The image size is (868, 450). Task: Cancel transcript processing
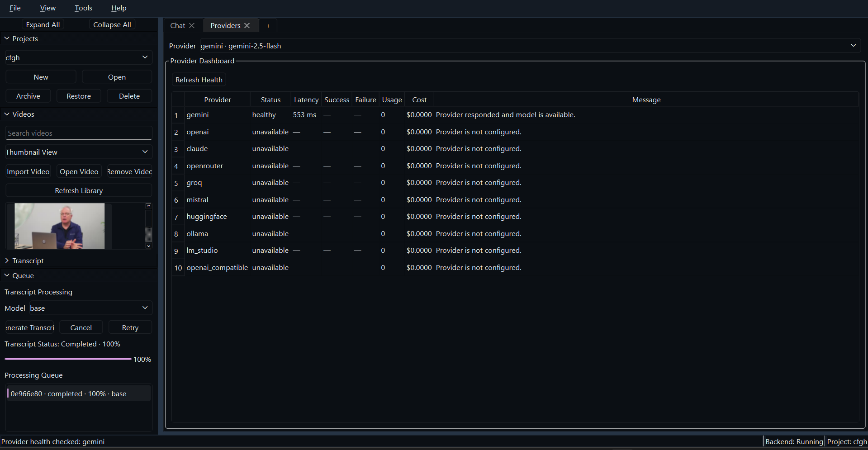pyautogui.click(x=81, y=327)
